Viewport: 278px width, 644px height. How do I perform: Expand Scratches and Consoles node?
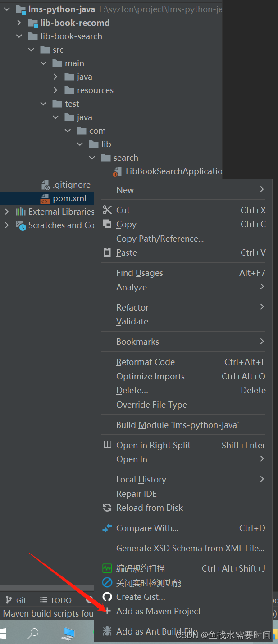point(7,225)
